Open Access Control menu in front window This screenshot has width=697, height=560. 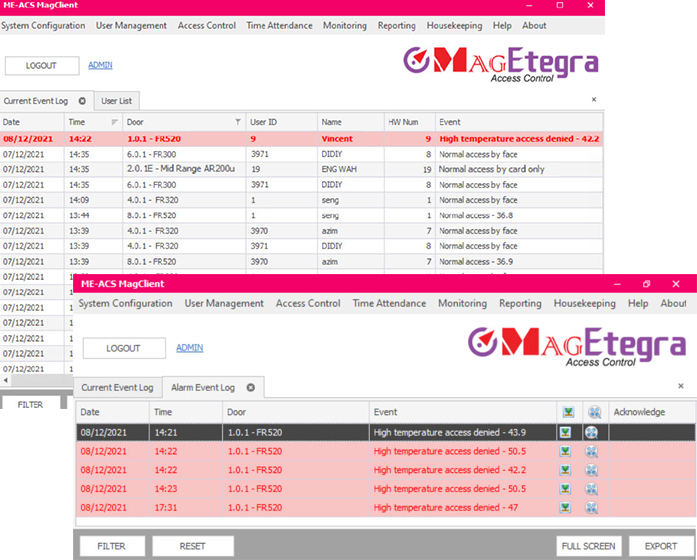coord(308,304)
